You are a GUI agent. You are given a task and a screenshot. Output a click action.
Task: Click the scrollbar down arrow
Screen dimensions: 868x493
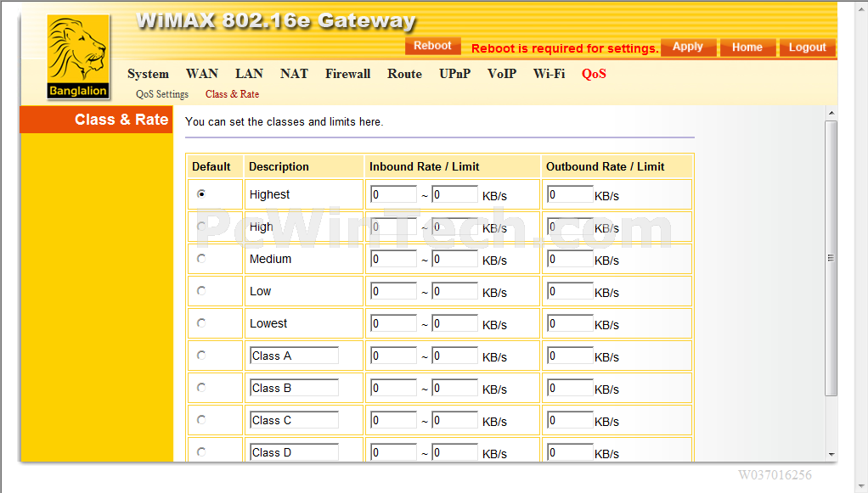click(831, 454)
